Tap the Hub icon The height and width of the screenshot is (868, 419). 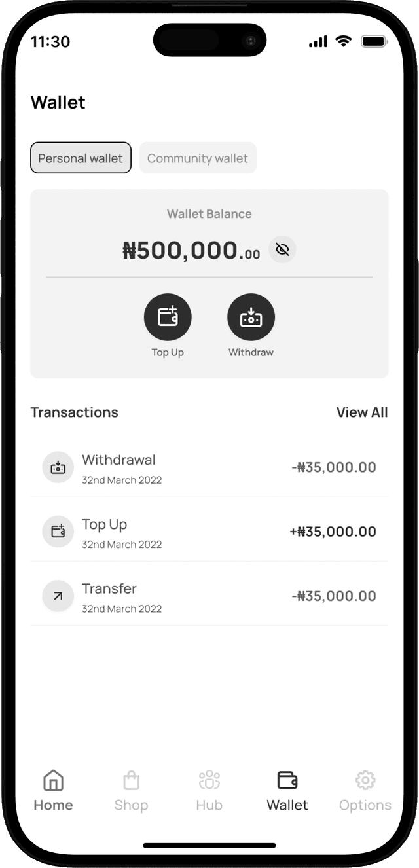tap(208, 780)
